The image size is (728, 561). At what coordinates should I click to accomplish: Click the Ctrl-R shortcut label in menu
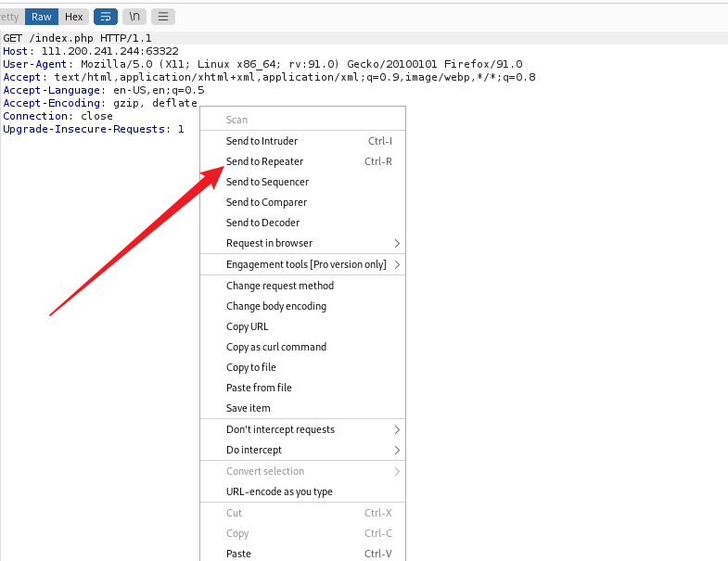pyautogui.click(x=378, y=161)
